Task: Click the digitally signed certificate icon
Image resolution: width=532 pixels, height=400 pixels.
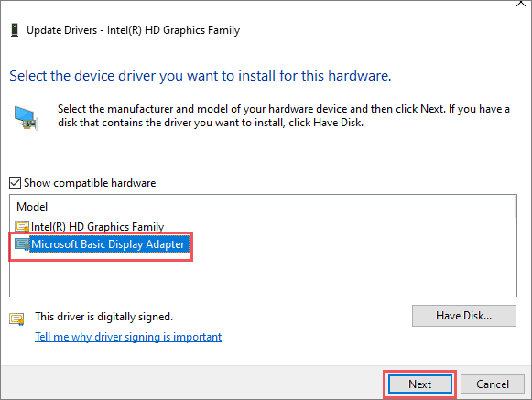Action: [x=17, y=319]
